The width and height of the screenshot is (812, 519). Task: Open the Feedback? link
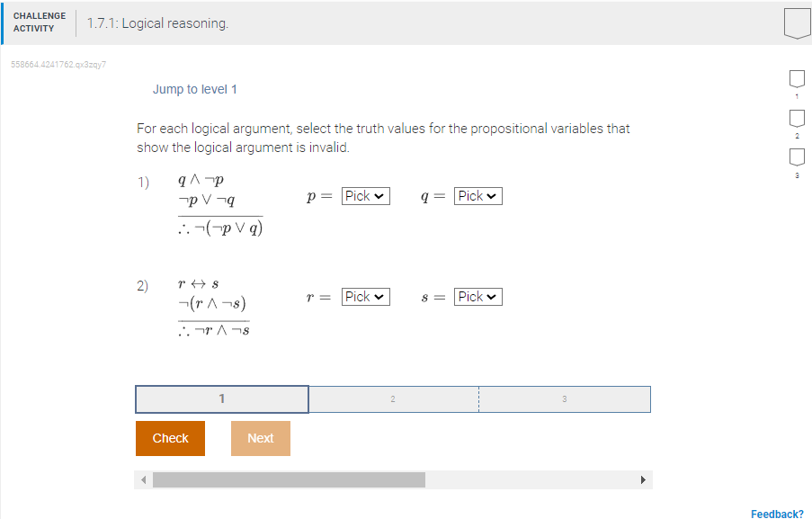click(776, 514)
